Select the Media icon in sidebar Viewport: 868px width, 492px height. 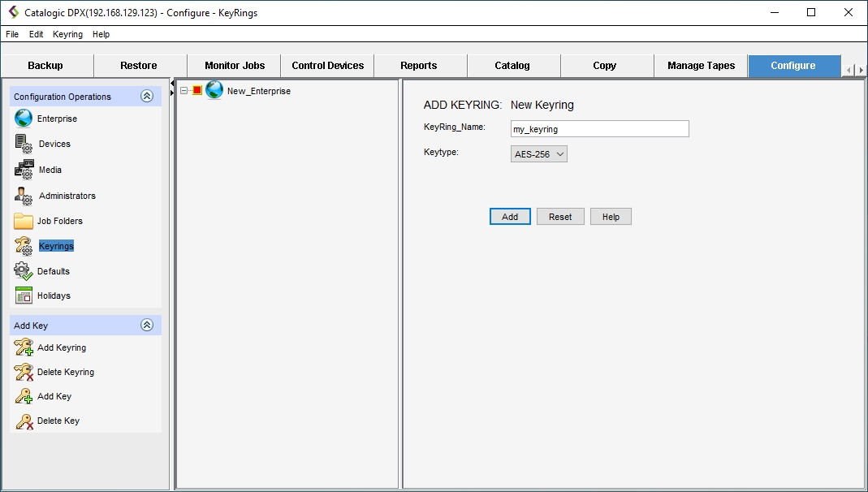coord(24,170)
